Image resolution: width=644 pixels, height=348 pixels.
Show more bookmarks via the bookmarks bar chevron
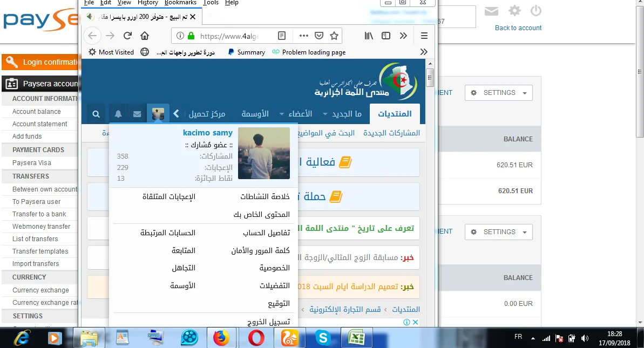pos(424,52)
